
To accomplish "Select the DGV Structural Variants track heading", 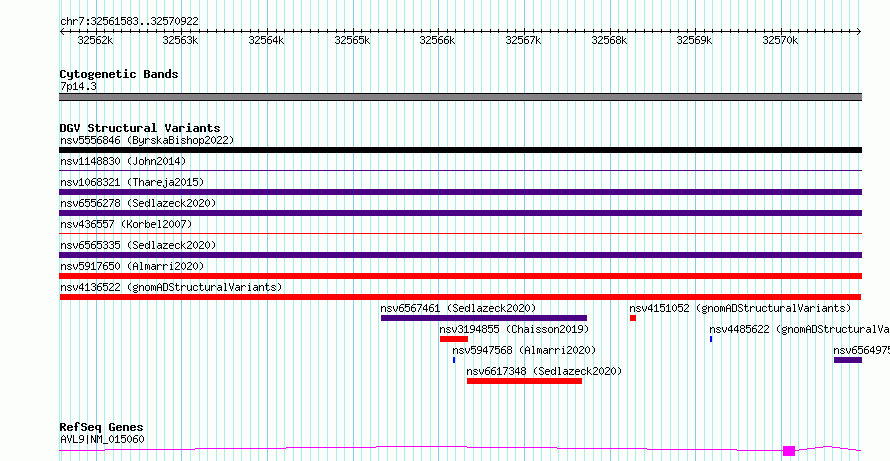I will click(140, 128).
